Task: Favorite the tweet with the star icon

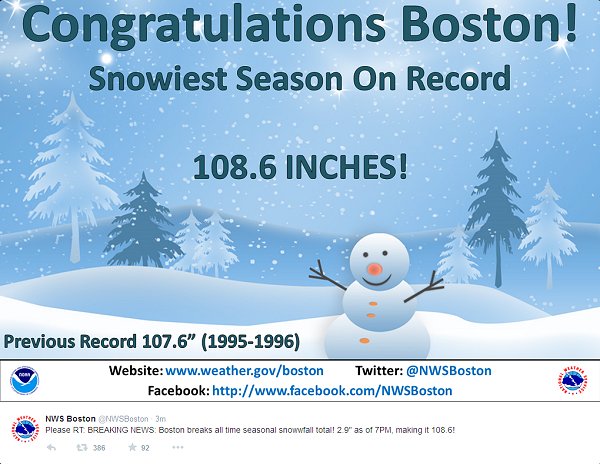Action: click(131, 450)
